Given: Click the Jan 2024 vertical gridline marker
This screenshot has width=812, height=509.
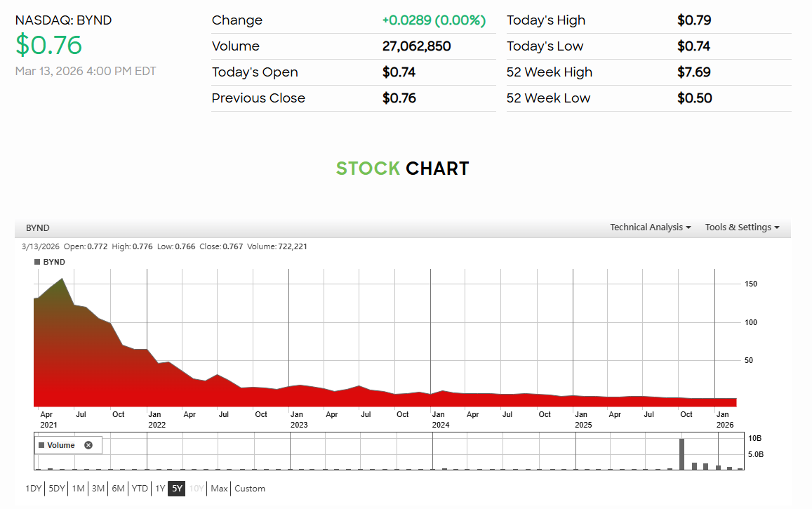Looking at the screenshot, I should [x=430, y=338].
